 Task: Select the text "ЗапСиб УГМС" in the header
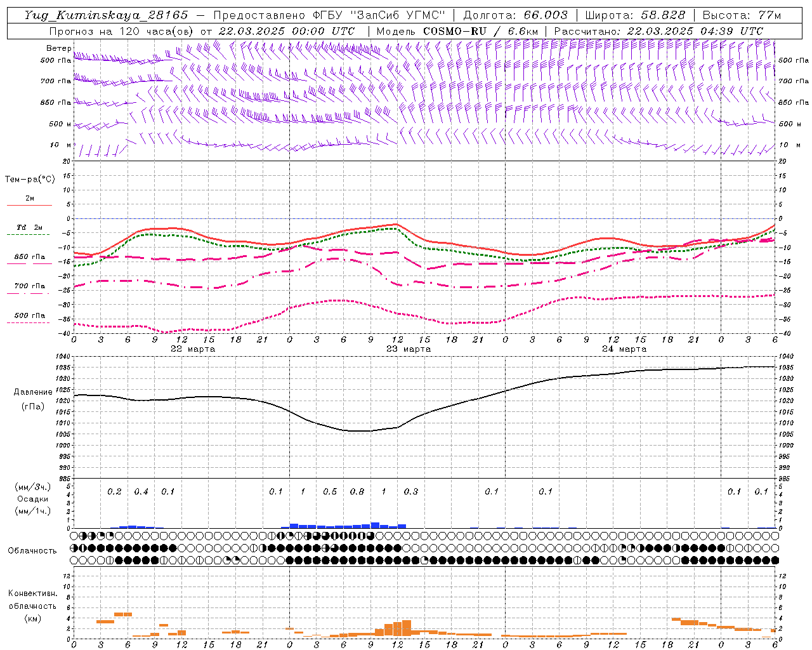pos(398,15)
